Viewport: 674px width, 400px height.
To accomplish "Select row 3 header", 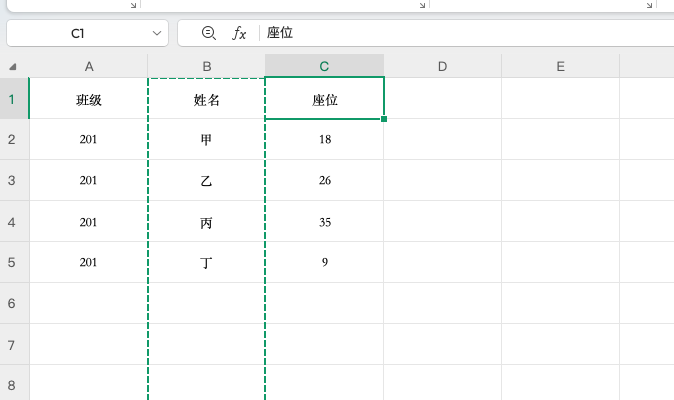I will click(13, 181).
